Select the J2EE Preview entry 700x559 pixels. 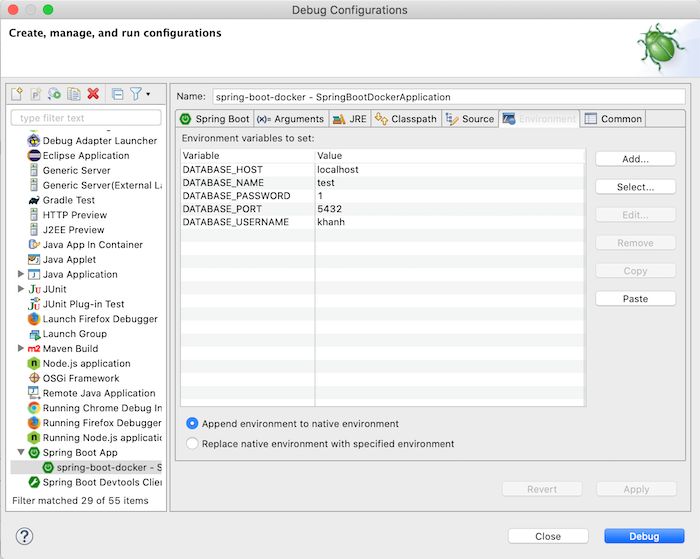(x=73, y=230)
